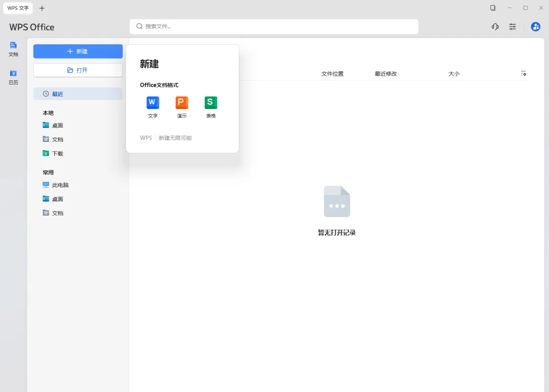Open the user account avatar
This screenshot has height=392, width=549.
click(535, 26)
